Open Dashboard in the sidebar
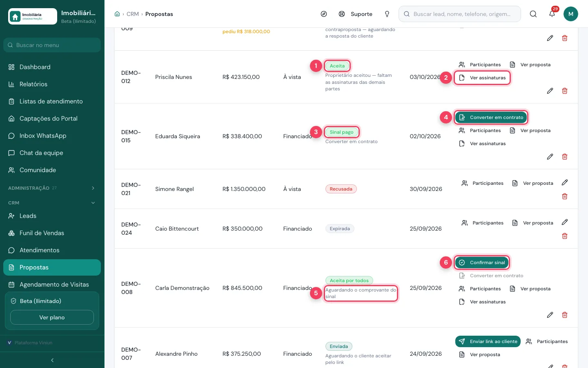Viewport: 588px width, 368px height. 52,67
